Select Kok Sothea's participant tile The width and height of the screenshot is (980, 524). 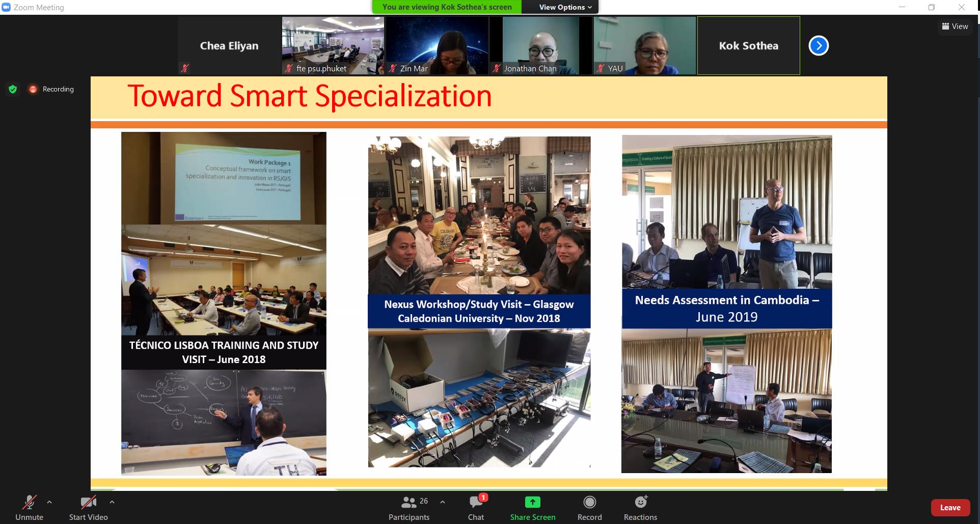coord(749,45)
